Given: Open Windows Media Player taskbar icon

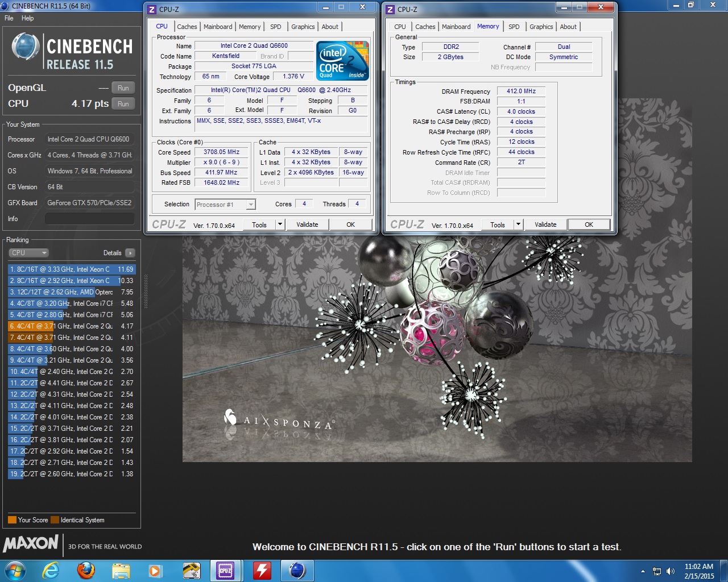Looking at the screenshot, I should point(155,570).
